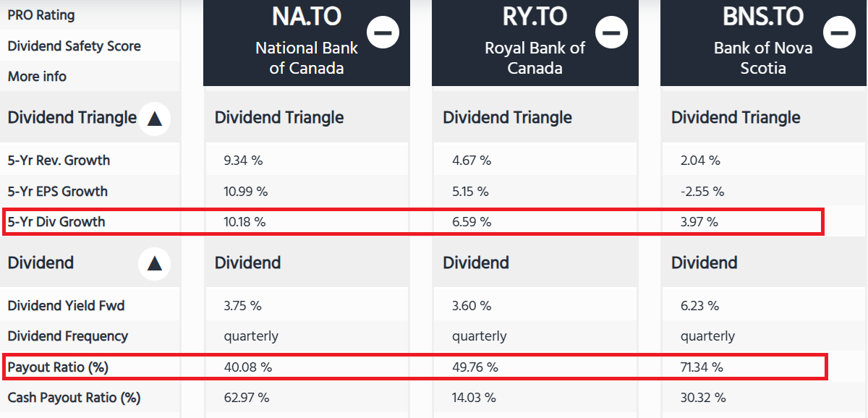Remove RY.TO Royal Bank column
The width and height of the screenshot is (868, 418).
click(611, 33)
